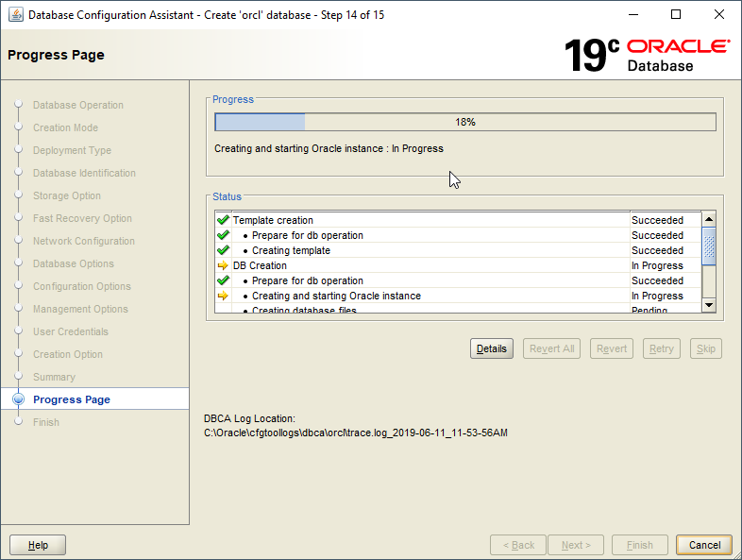The image size is (742, 560).
Task: Cancel the database creation
Action: point(704,545)
